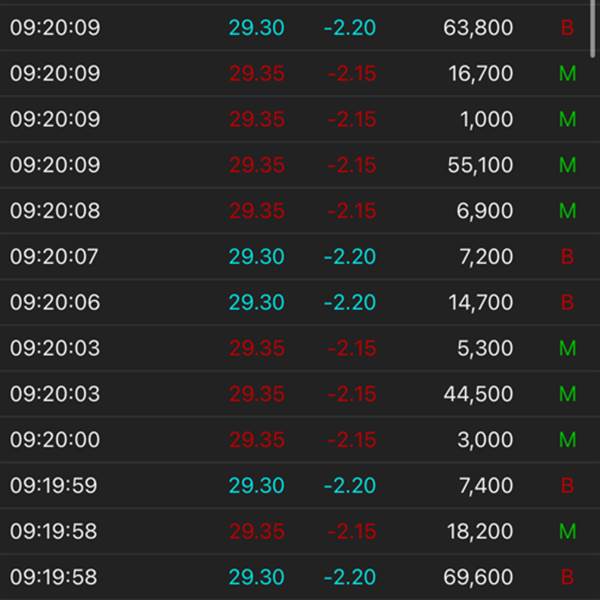Click the 09:20:06 timestamp

click(55, 303)
